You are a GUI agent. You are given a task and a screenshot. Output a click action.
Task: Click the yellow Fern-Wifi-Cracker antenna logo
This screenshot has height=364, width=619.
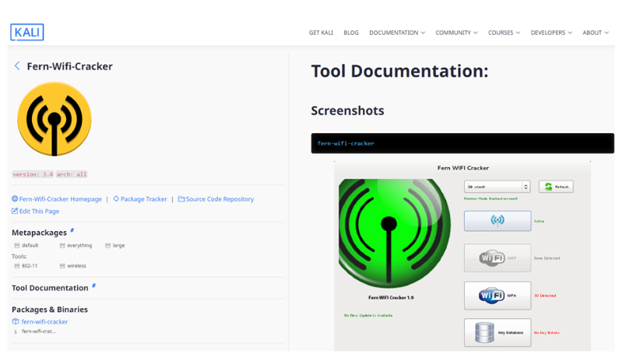click(55, 119)
